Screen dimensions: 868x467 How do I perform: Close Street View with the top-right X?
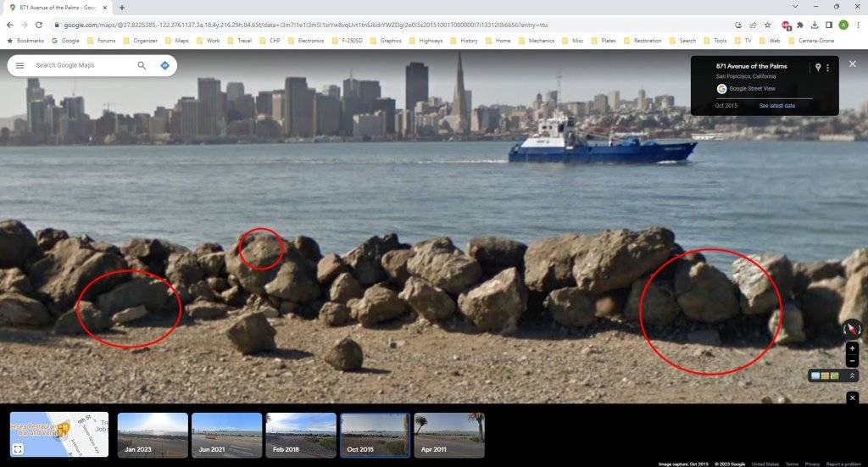(853, 64)
